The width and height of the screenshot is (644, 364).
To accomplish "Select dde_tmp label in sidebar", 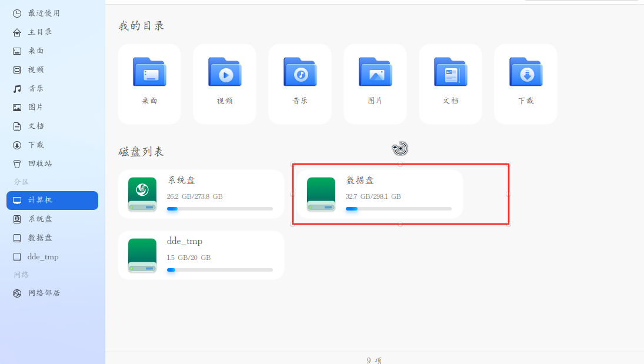I will click(x=43, y=257).
